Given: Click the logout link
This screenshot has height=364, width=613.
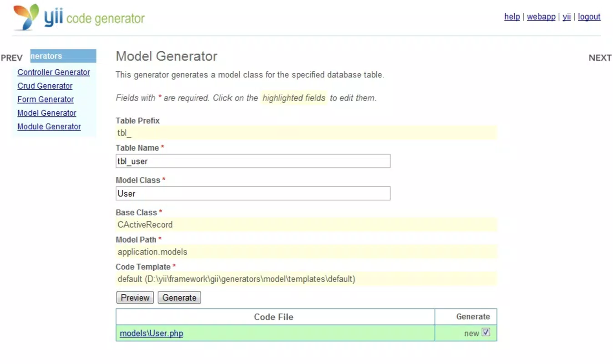Looking at the screenshot, I should pyautogui.click(x=589, y=17).
